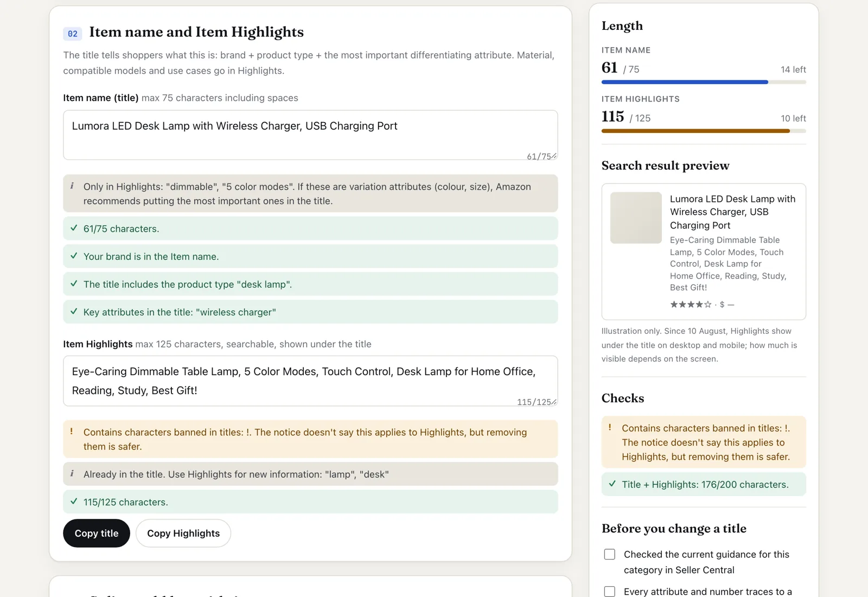
Task: Click the 'Item name and Item Highlights' heading
Action: pyautogui.click(x=196, y=32)
